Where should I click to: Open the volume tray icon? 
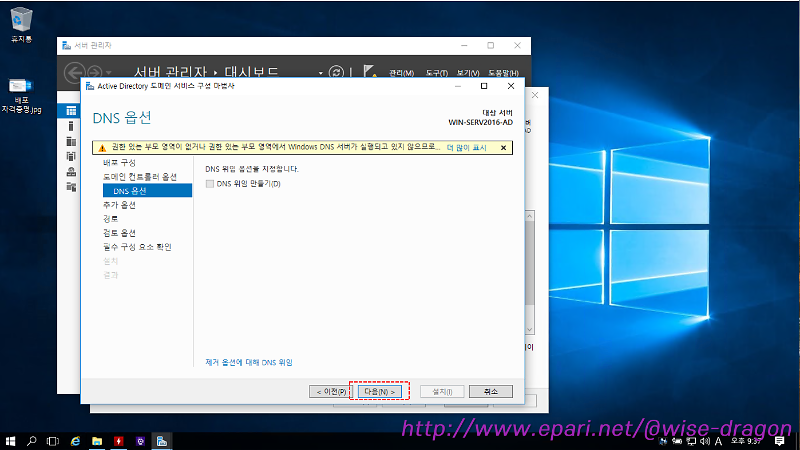click(705, 441)
